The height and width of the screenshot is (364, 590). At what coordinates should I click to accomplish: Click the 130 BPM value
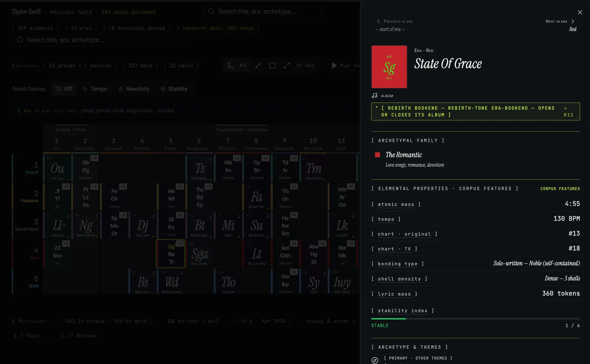(x=567, y=218)
